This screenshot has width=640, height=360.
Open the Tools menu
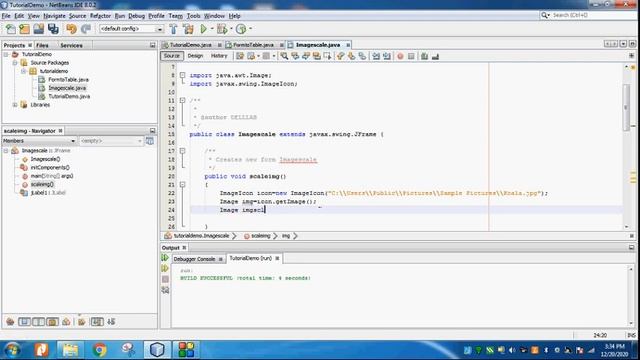click(x=193, y=16)
